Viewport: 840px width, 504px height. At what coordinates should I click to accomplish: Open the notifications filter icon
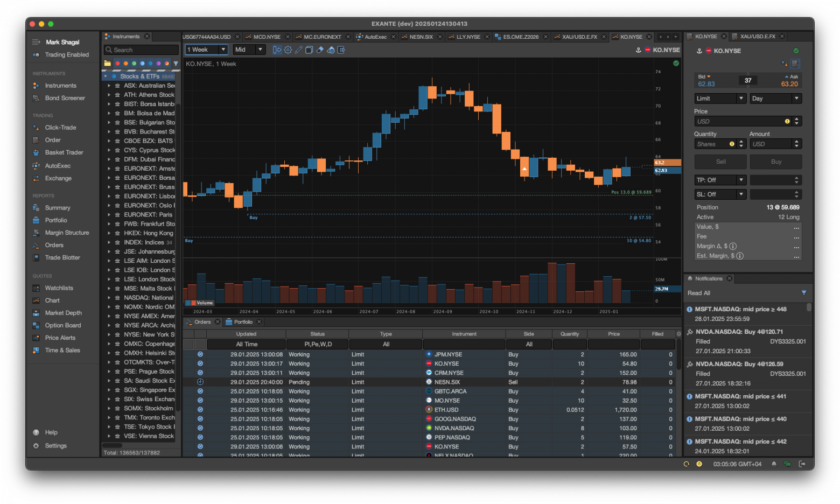tap(804, 293)
